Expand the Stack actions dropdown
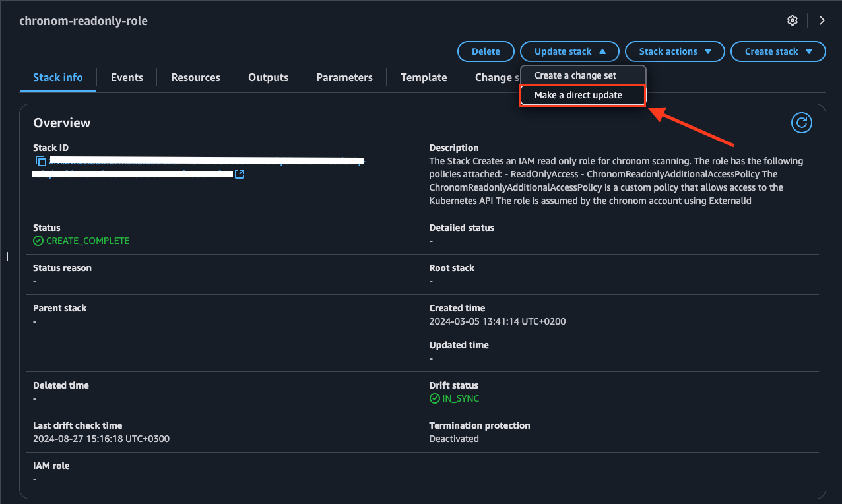Viewport: 842px width, 504px height. pos(674,51)
